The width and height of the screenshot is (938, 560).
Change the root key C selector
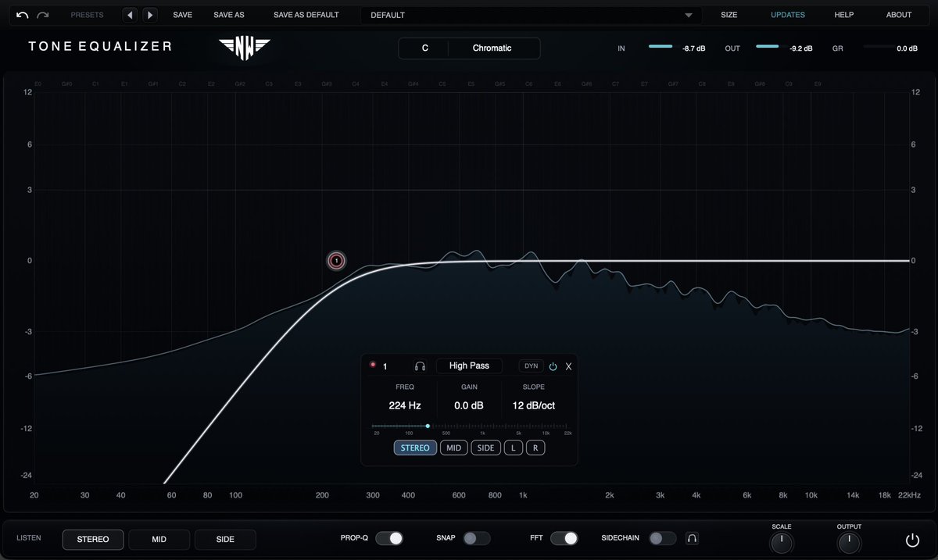click(x=424, y=48)
